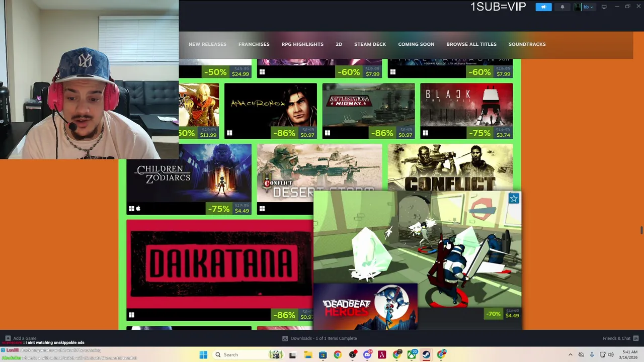Go to RPG Highlights tab
The image size is (644, 362).
[x=302, y=44]
